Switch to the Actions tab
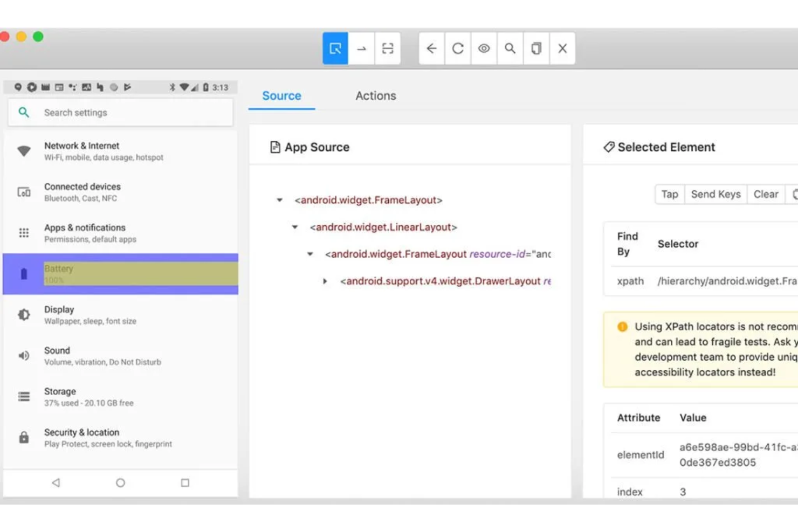The image size is (798, 532). click(375, 95)
